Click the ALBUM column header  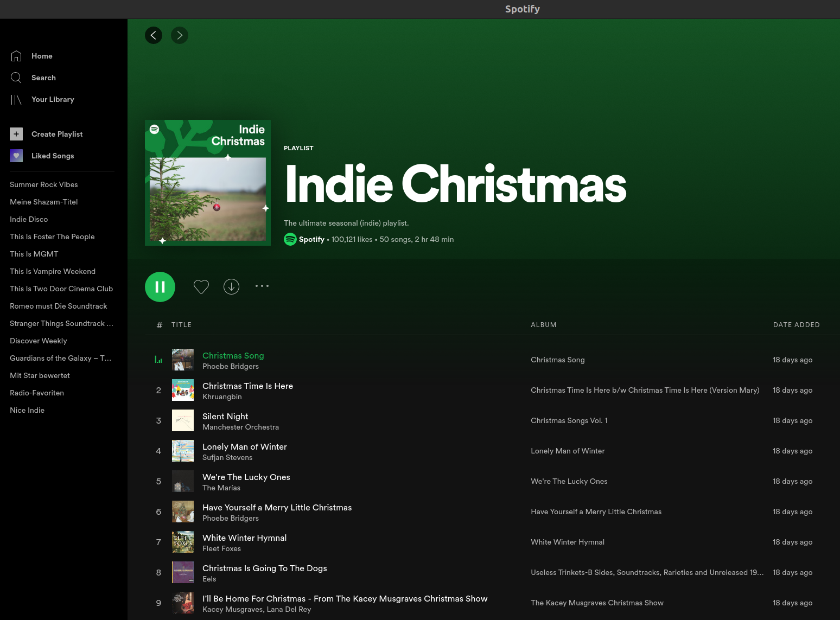click(543, 325)
